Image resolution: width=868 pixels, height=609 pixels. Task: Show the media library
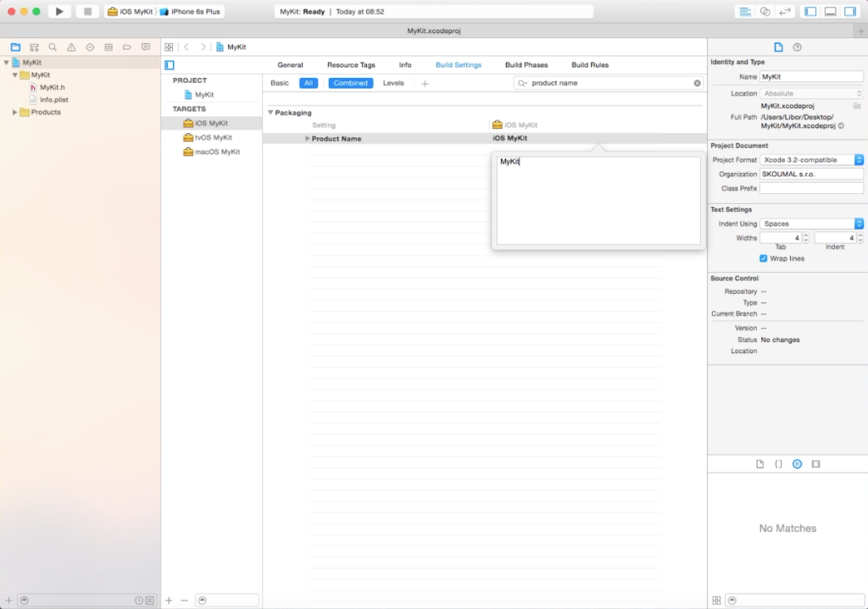click(x=815, y=464)
